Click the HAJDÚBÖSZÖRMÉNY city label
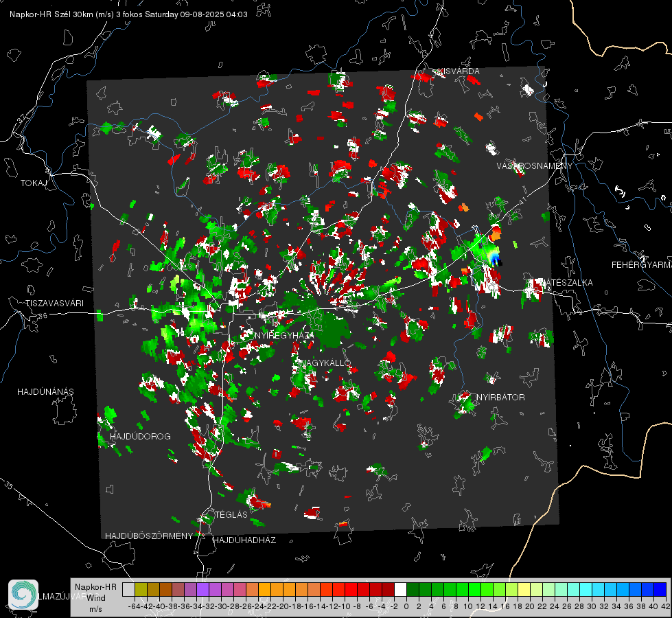Screen dimensions: 672x618 (149, 536)
